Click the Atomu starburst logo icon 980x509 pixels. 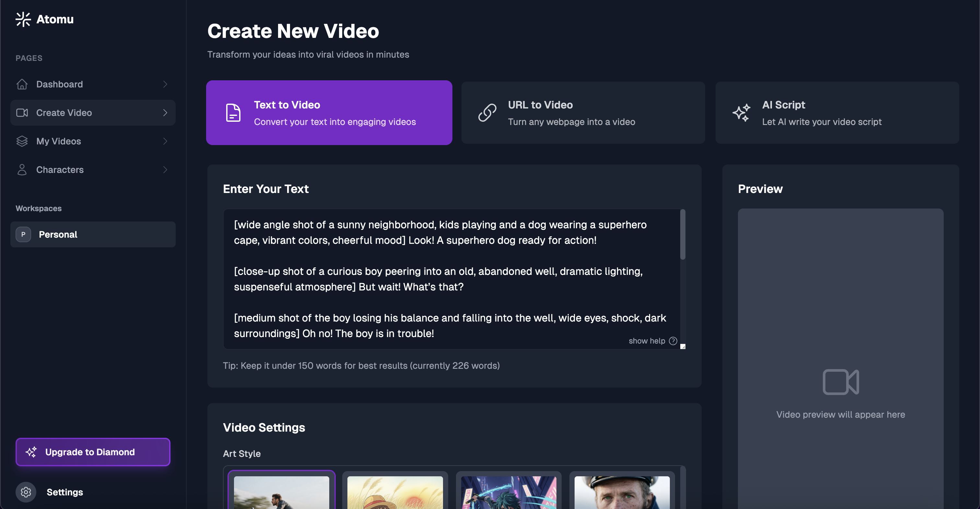(23, 19)
